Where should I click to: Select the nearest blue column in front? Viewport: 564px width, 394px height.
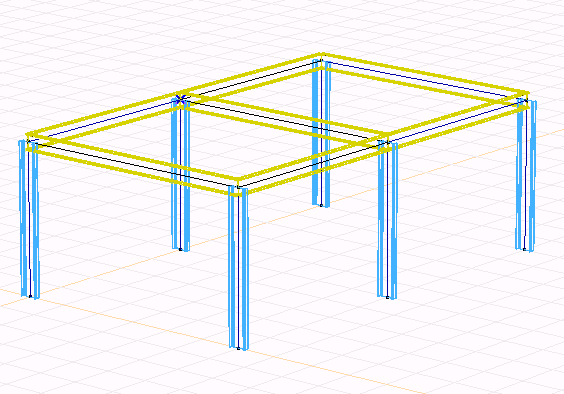point(238,268)
